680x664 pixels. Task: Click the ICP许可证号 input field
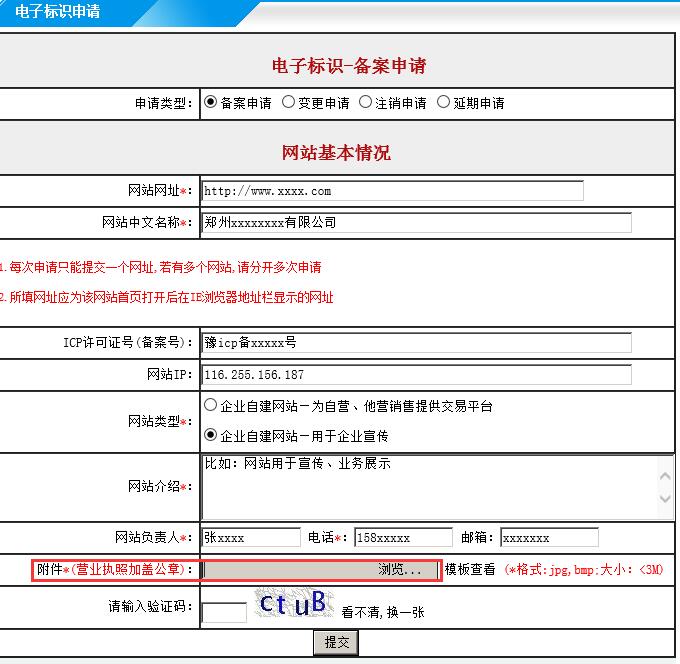point(416,343)
